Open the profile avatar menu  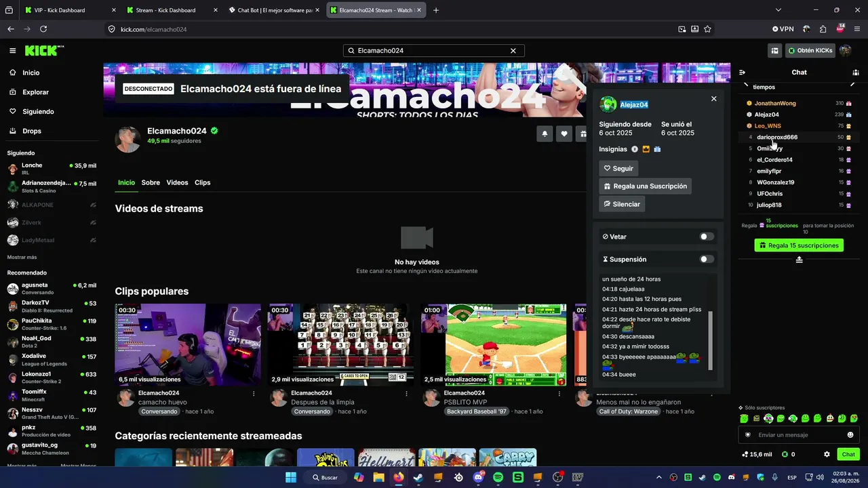(845, 51)
